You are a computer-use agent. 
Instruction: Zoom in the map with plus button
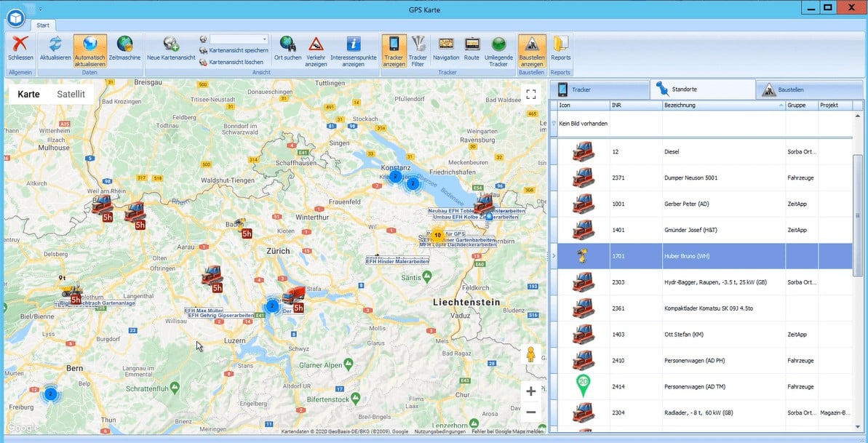[530, 391]
